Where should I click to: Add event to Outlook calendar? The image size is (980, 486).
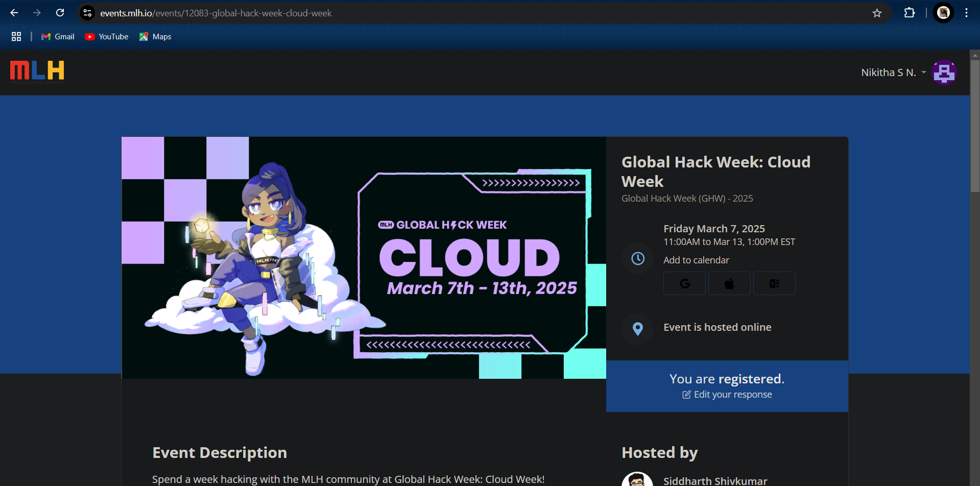774,283
